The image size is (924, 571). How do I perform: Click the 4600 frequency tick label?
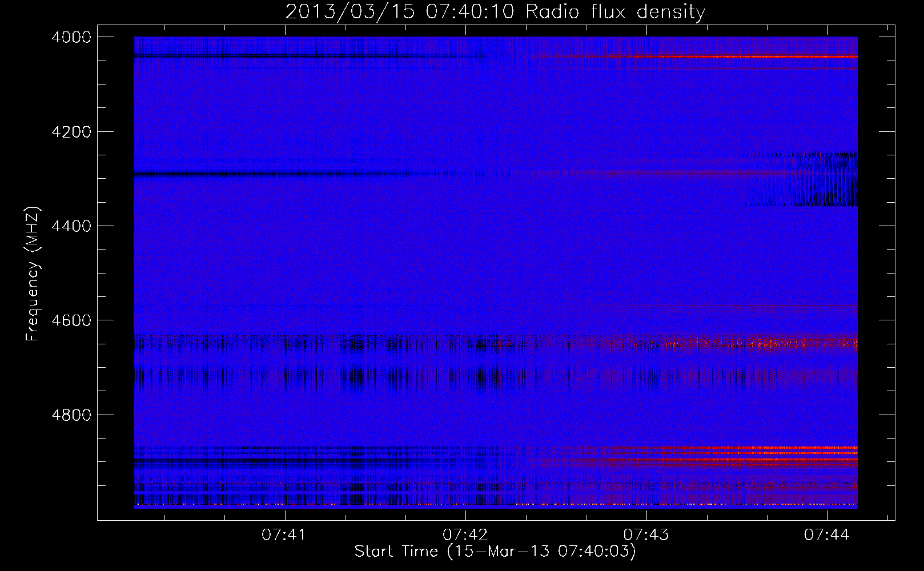click(x=71, y=320)
